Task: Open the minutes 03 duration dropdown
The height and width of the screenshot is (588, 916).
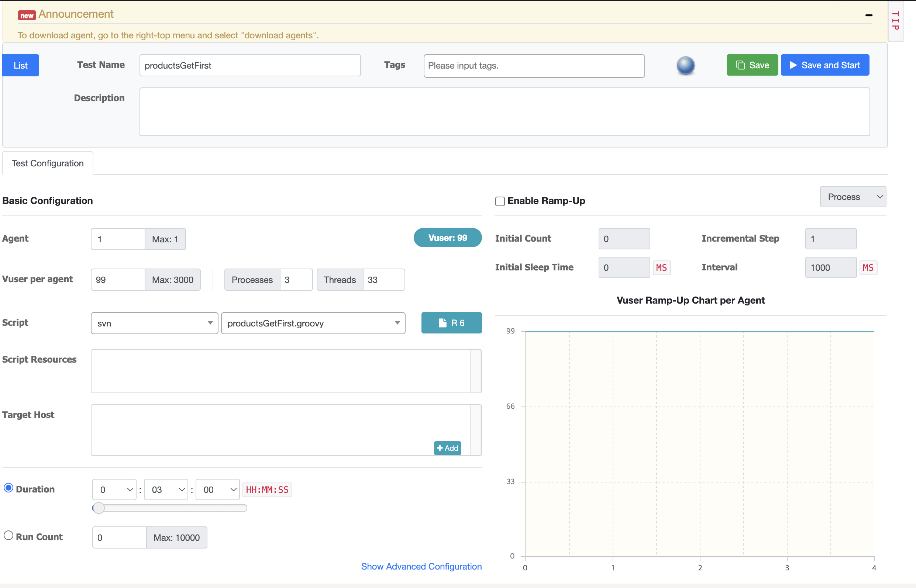Action: [166, 490]
